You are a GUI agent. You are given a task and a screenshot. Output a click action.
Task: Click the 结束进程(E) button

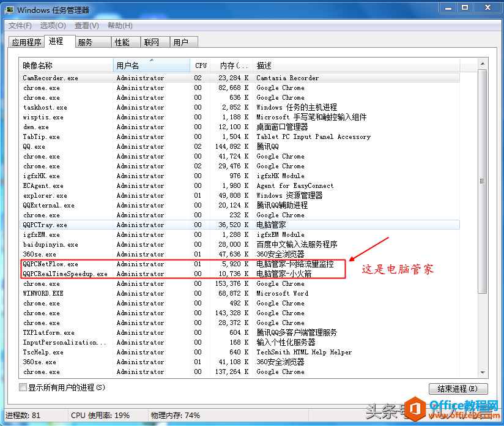[458, 389]
